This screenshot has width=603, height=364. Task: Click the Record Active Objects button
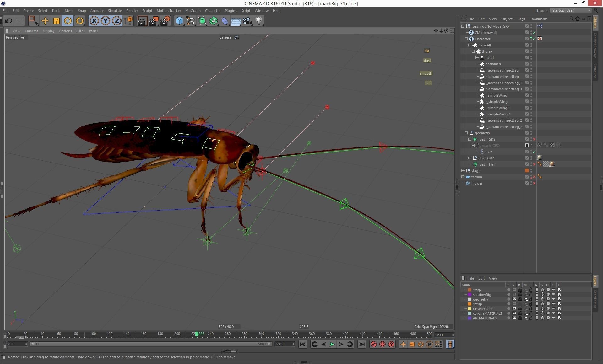pos(373,345)
